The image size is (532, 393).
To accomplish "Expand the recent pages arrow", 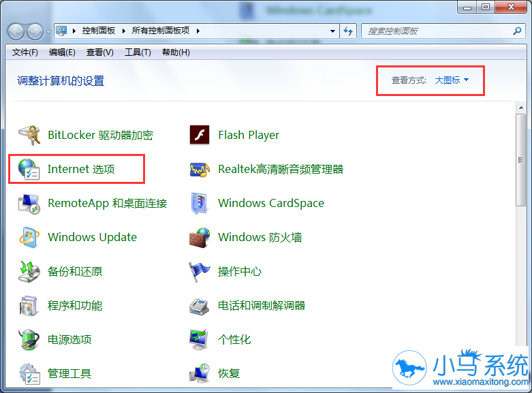I will (x=48, y=32).
